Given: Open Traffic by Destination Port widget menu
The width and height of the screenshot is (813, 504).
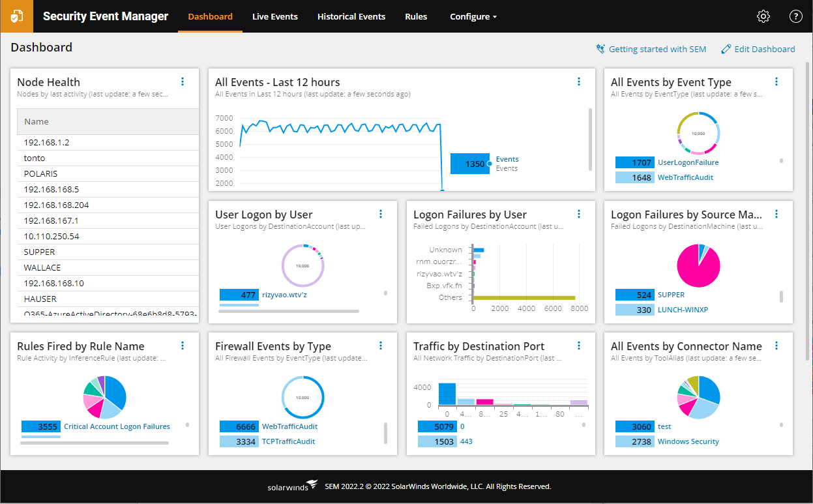Looking at the screenshot, I should (x=579, y=346).
